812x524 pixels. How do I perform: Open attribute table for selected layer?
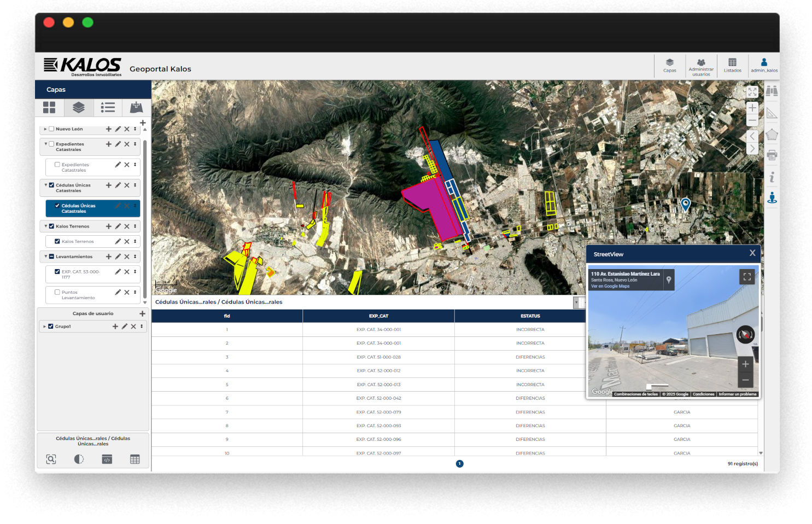(135, 459)
